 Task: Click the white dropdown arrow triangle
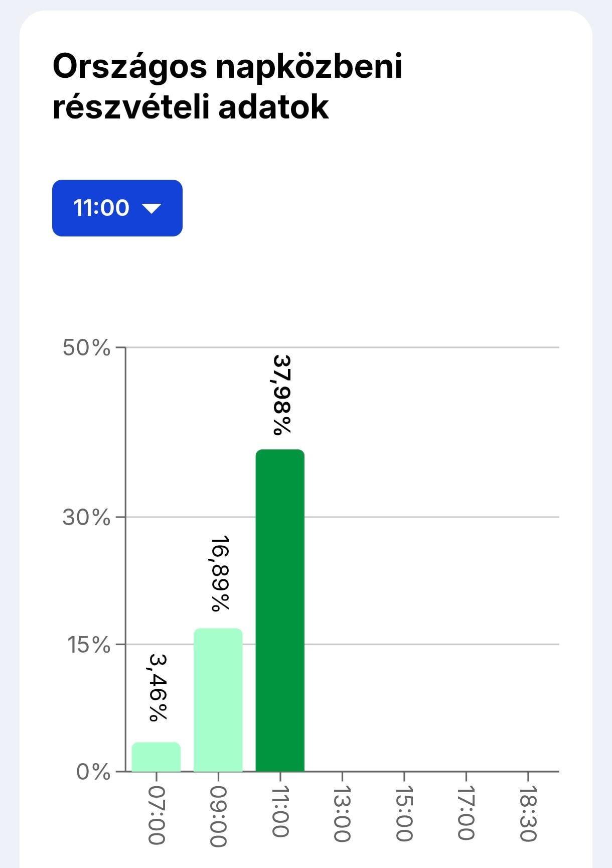[x=151, y=208]
